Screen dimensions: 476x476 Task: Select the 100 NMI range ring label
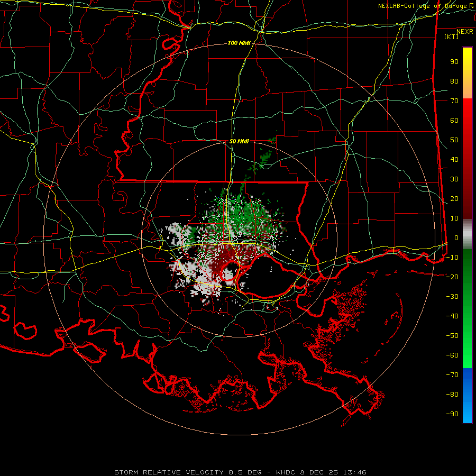click(239, 43)
